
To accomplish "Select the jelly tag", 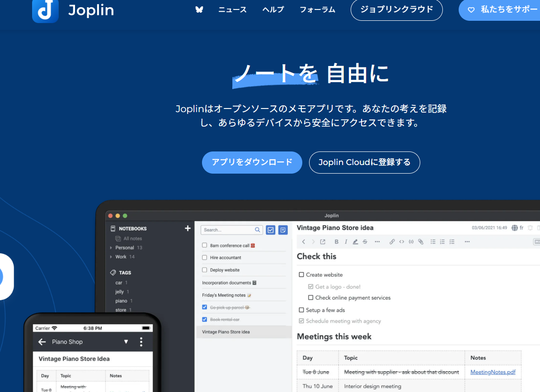I will (119, 292).
